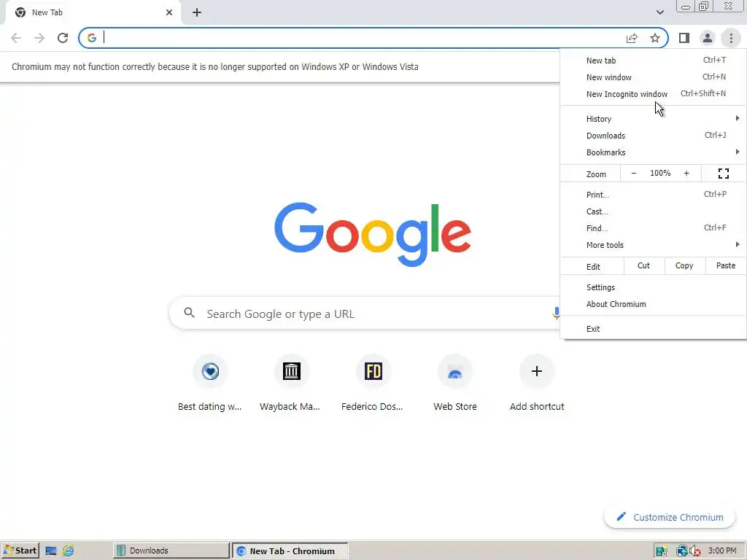Click the Google icon in the address bar
This screenshot has width=747, height=560.
pyautogui.click(x=92, y=38)
